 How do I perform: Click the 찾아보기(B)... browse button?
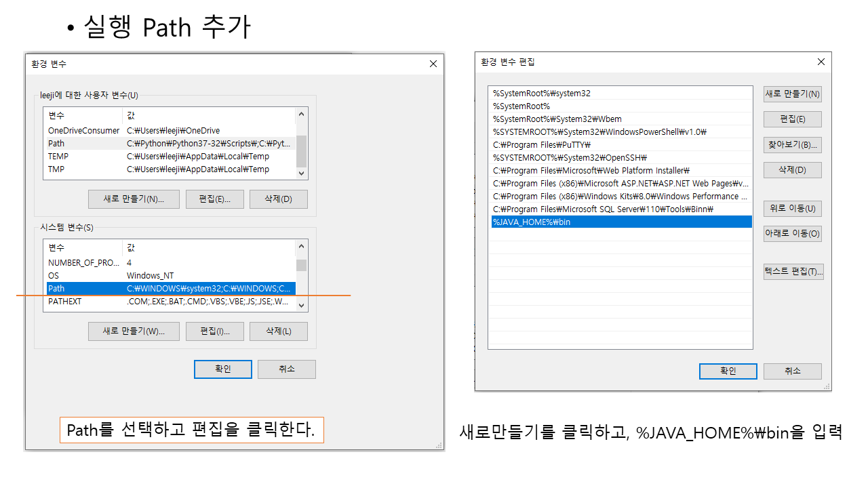792,144
